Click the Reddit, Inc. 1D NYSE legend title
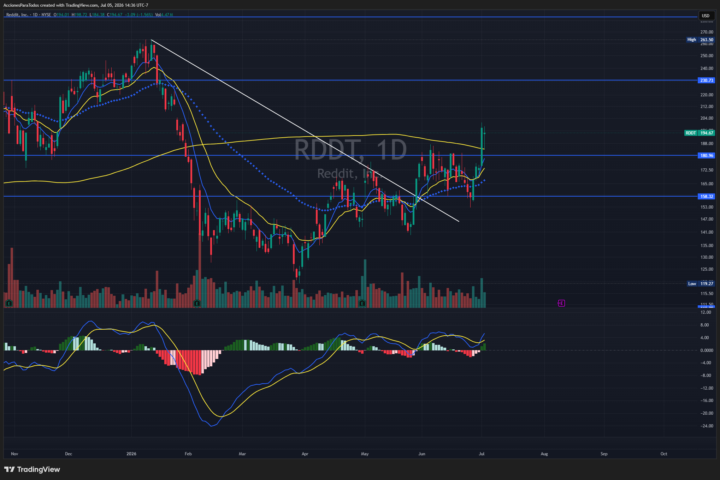The width and height of the screenshot is (720, 480). pos(28,15)
